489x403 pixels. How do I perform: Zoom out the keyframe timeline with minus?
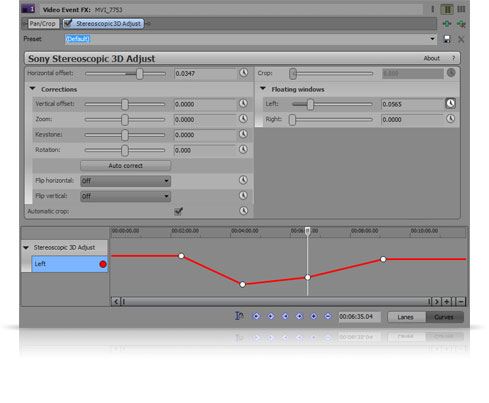coord(461,302)
